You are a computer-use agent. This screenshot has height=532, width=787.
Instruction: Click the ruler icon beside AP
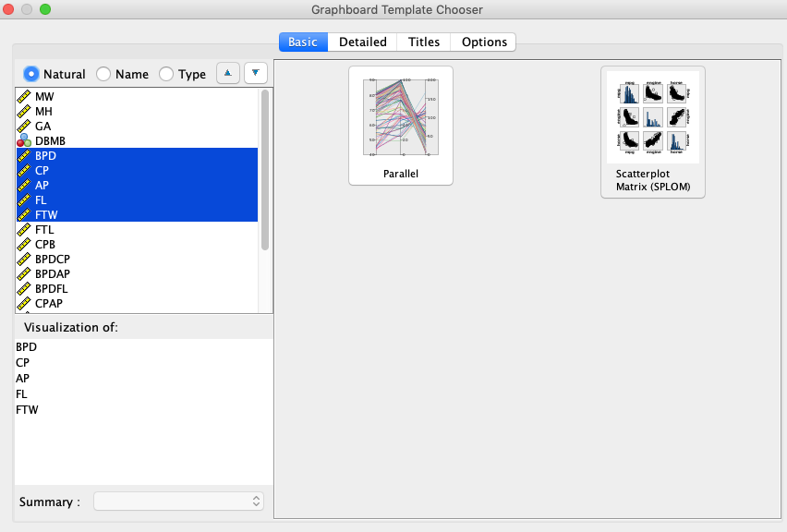pyautogui.click(x=24, y=186)
